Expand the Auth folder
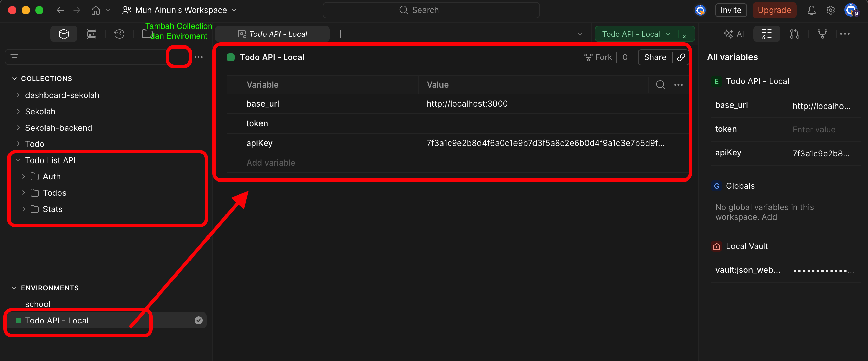Image resolution: width=868 pixels, height=361 pixels. click(x=24, y=176)
